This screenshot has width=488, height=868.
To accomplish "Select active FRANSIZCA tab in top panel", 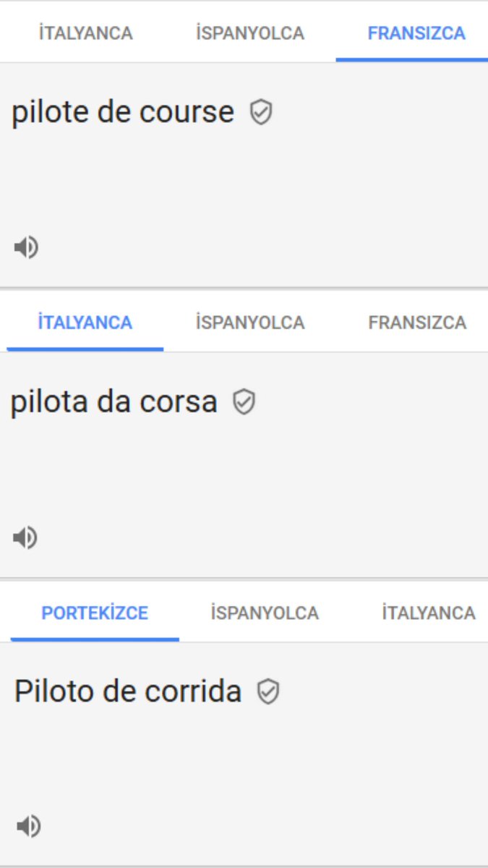I will click(x=416, y=33).
